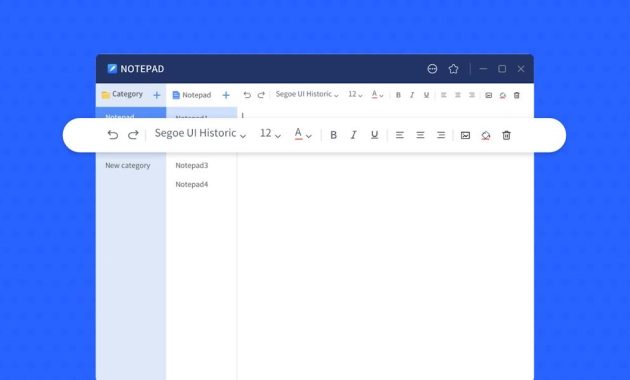630x380 pixels.
Task: Add a new notepad with the plus button
Action: point(226,95)
